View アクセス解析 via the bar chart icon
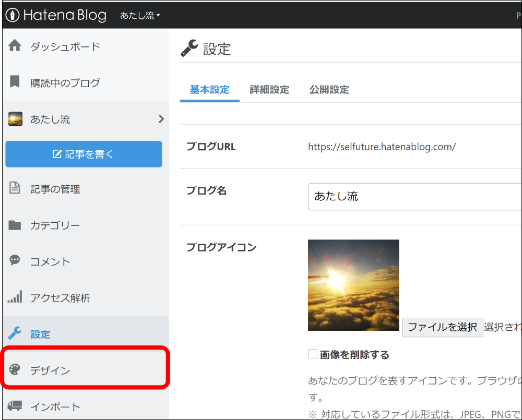This screenshot has height=420, width=522. (15, 297)
